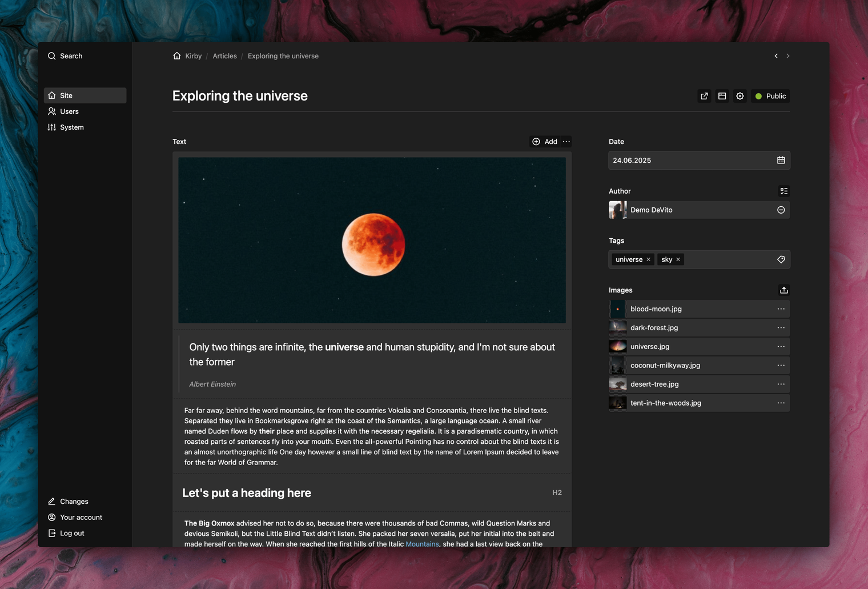Change the Public status button
868x589 pixels.
(x=770, y=96)
